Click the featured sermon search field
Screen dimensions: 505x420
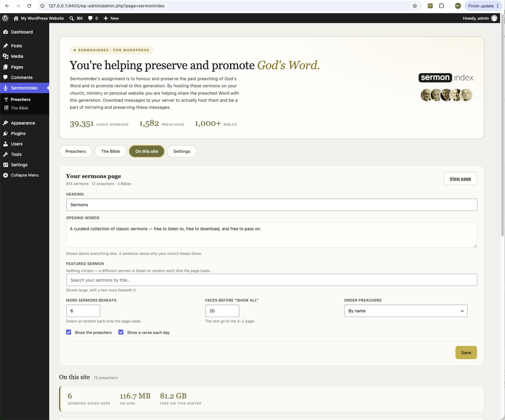click(x=271, y=280)
